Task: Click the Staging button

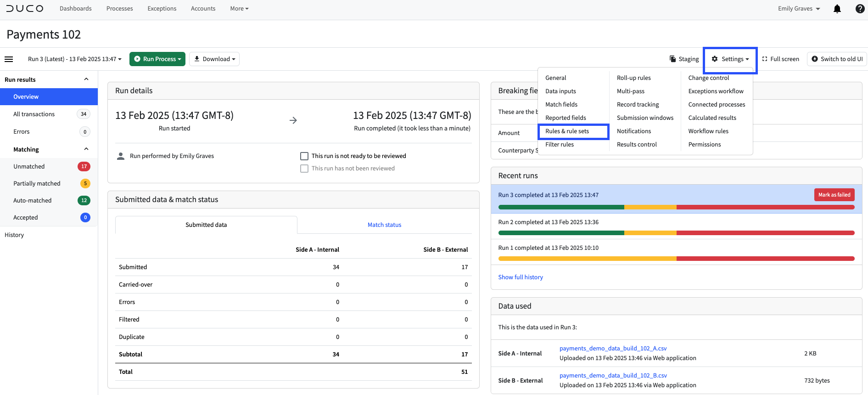Action: [x=684, y=59]
